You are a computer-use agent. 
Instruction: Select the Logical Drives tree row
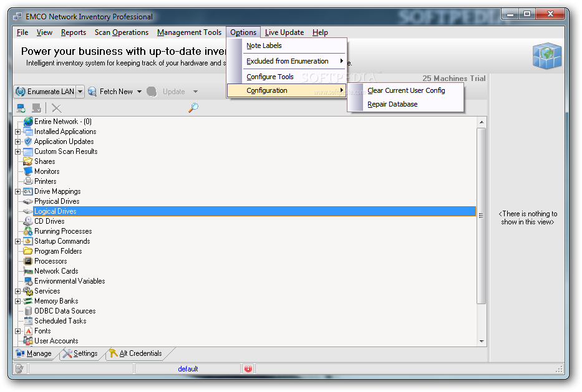(x=255, y=211)
